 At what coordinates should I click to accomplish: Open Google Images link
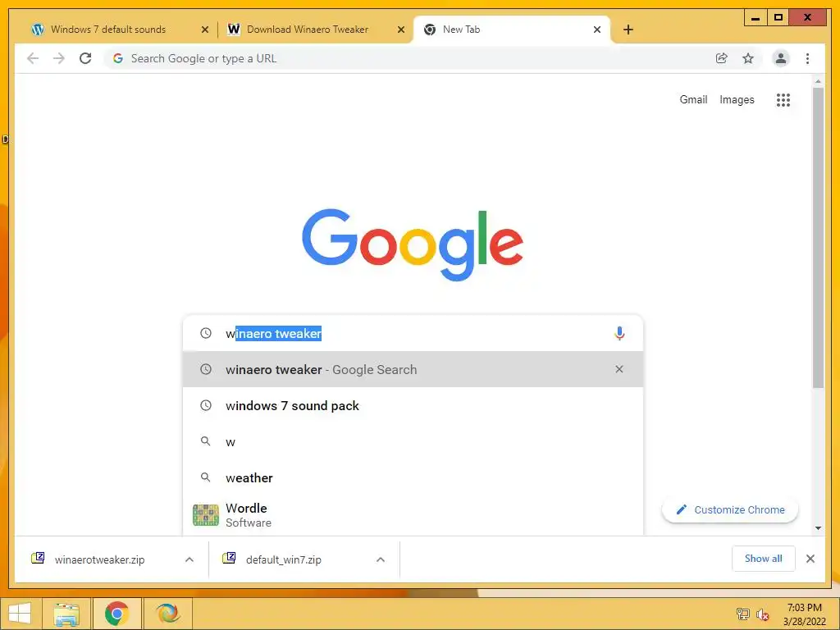click(737, 99)
